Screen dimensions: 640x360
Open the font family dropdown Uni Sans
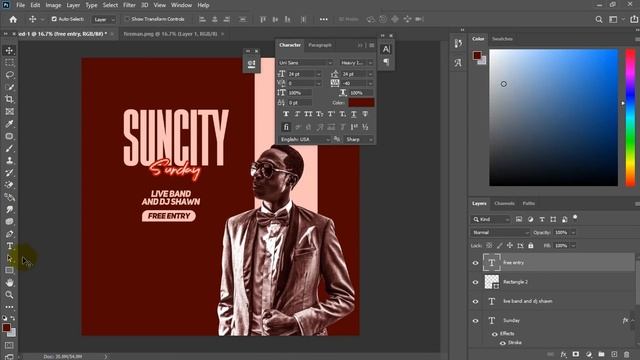[x=305, y=63]
